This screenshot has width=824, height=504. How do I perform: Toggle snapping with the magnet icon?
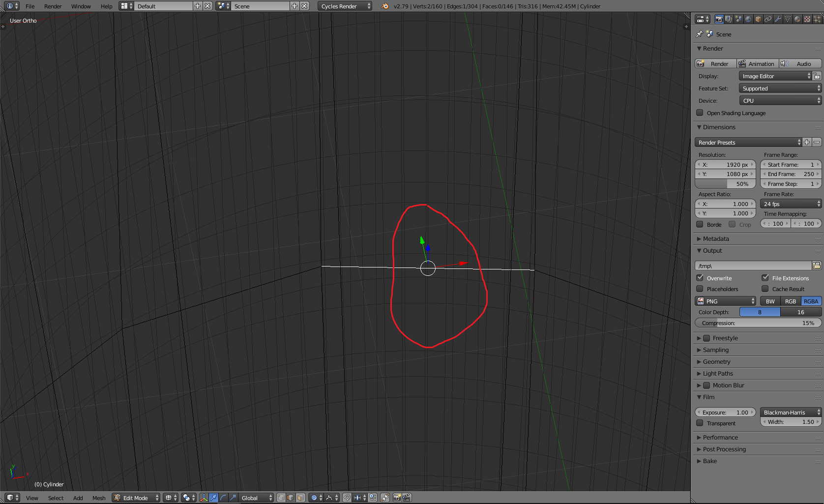(347, 497)
